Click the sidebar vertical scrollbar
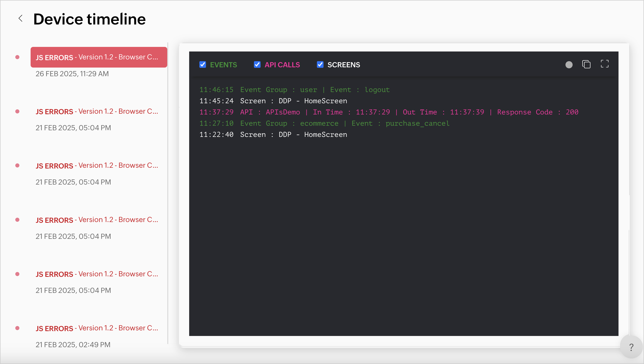Screen dimensions: 644x364 tap(168, 194)
